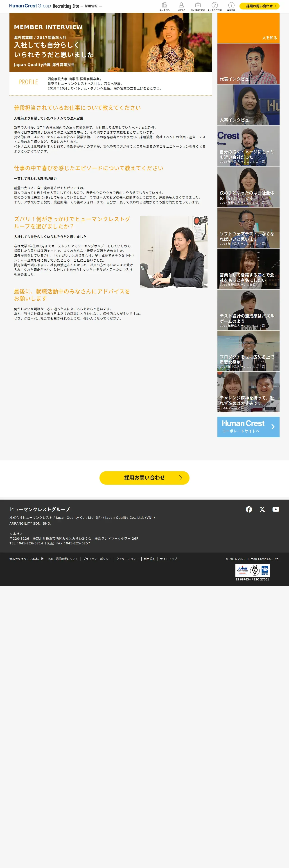The height and width of the screenshot is (868, 289).
Task: Open 営業として活躍することで会社をもっと有名にしたい card
Action: tap(248, 269)
